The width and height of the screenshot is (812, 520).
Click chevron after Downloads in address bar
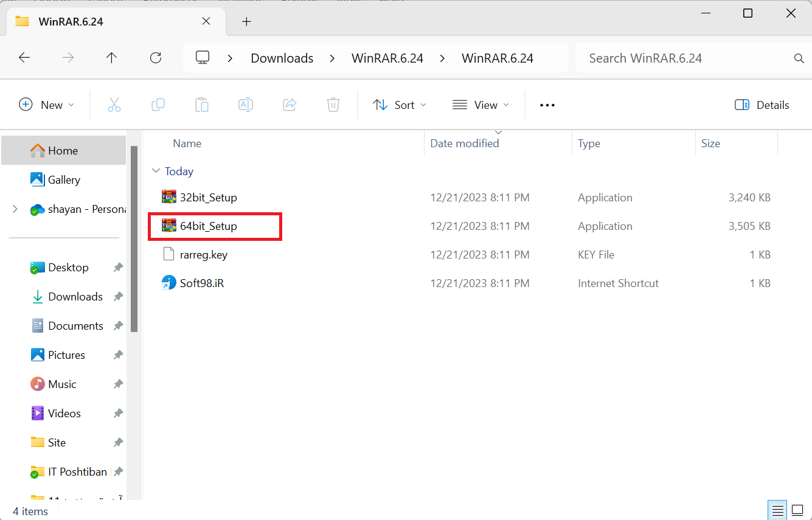click(332, 58)
